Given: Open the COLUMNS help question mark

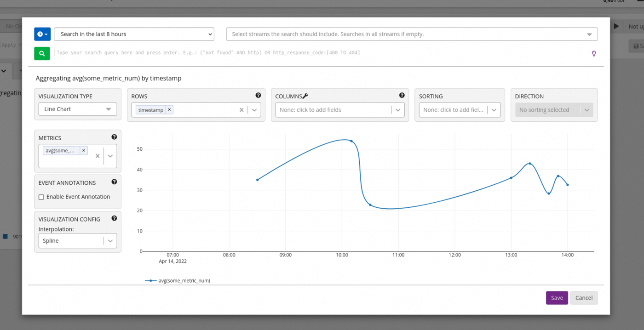Looking at the screenshot, I should (402, 95).
